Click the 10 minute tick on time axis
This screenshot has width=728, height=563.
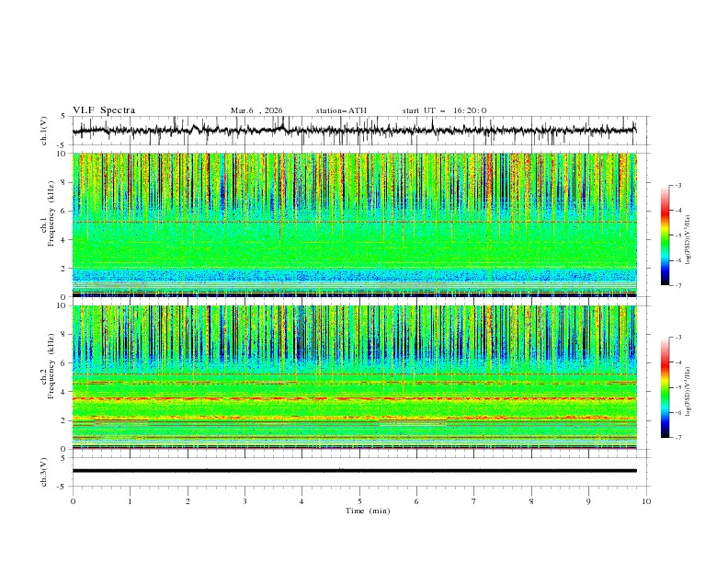646,500
